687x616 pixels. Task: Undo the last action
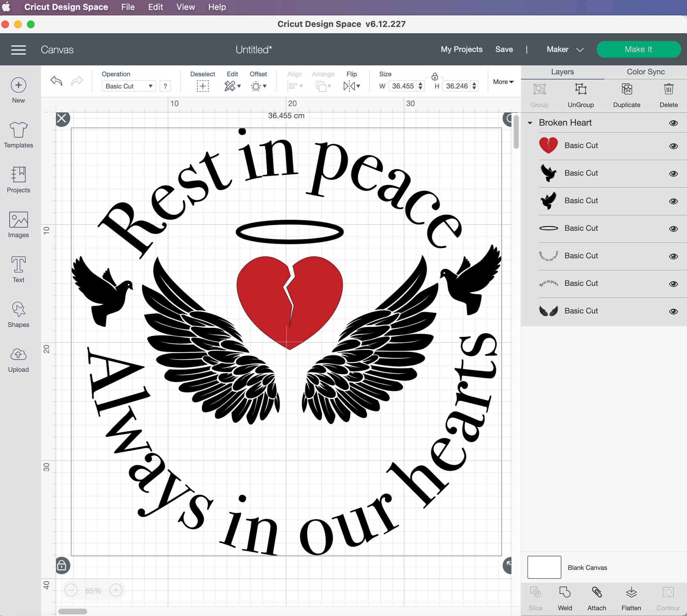[x=56, y=81]
